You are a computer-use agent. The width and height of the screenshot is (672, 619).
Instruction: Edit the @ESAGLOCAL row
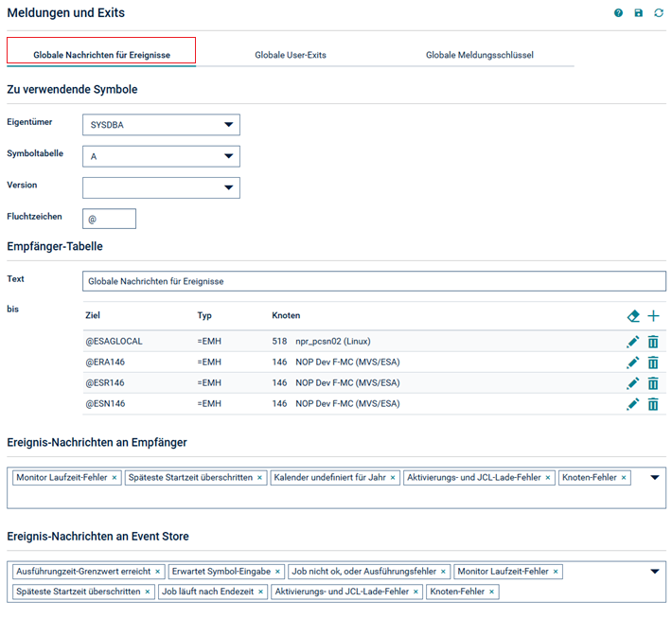pyautogui.click(x=632, y=342)
